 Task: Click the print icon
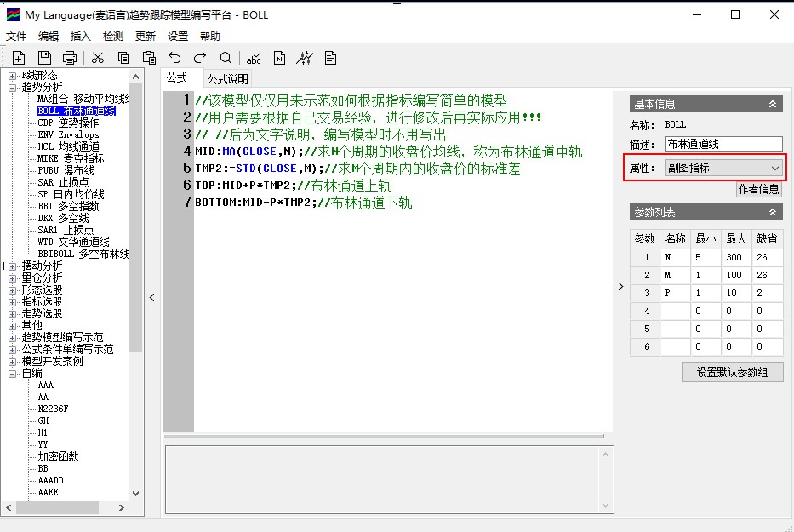pos(70,58)
